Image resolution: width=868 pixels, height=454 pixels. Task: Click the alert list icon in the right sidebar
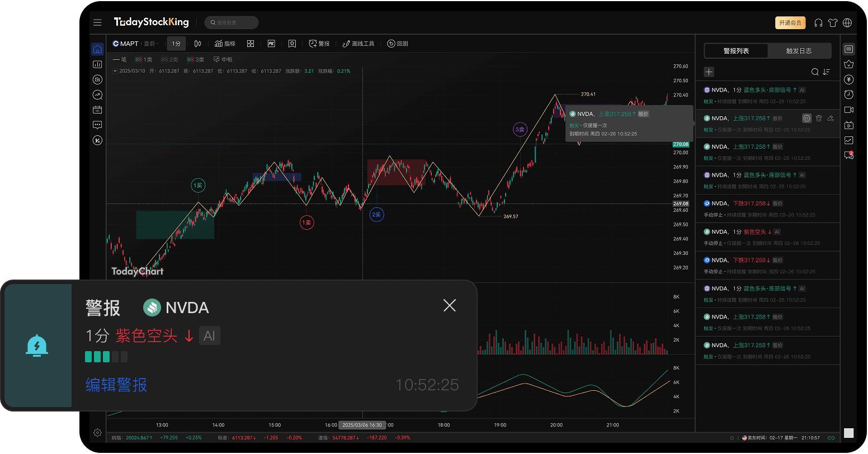(849, 49)
